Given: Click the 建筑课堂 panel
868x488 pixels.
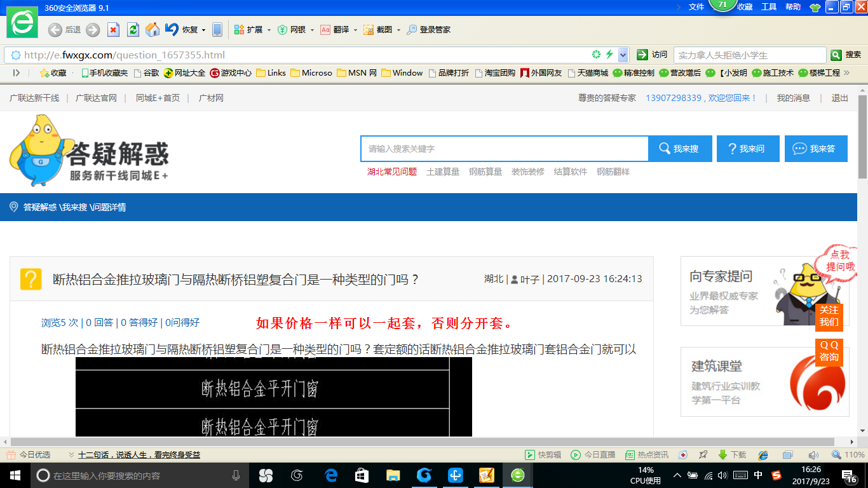Looking at the screenshot, I should click(765, 382).
